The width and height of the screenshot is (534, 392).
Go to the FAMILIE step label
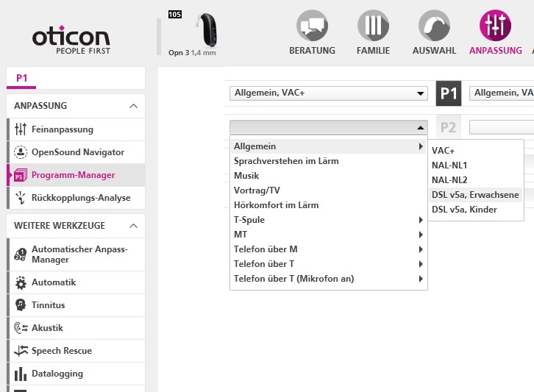373,51
